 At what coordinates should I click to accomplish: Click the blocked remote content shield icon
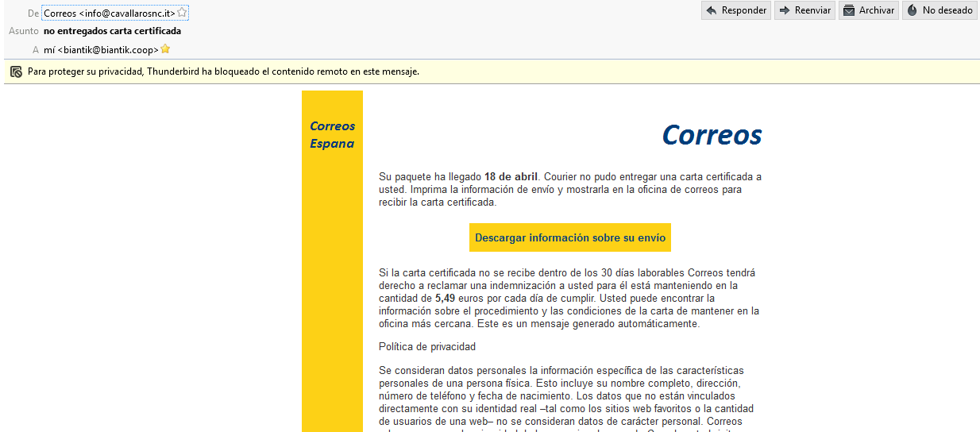16,71
